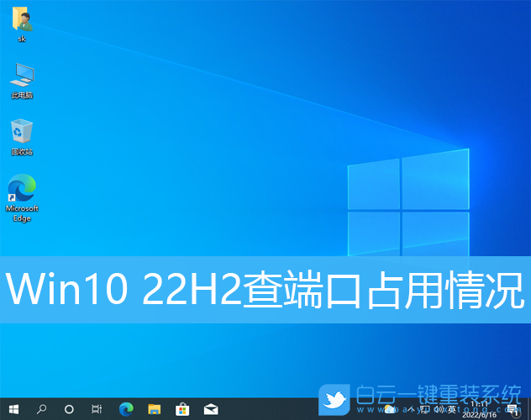Open the volume speaker tray icon
Screen dimensions: 531x420
439,410
